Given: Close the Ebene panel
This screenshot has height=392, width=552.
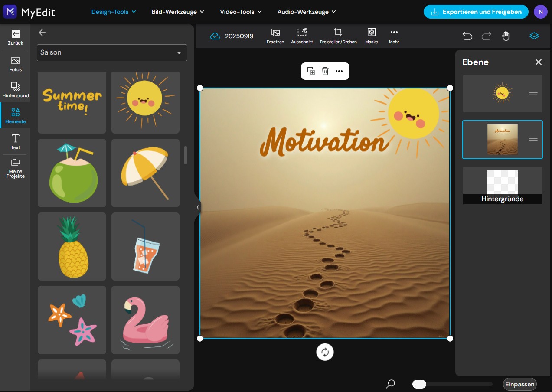Looking at the screenshot, I should (539, 62).
